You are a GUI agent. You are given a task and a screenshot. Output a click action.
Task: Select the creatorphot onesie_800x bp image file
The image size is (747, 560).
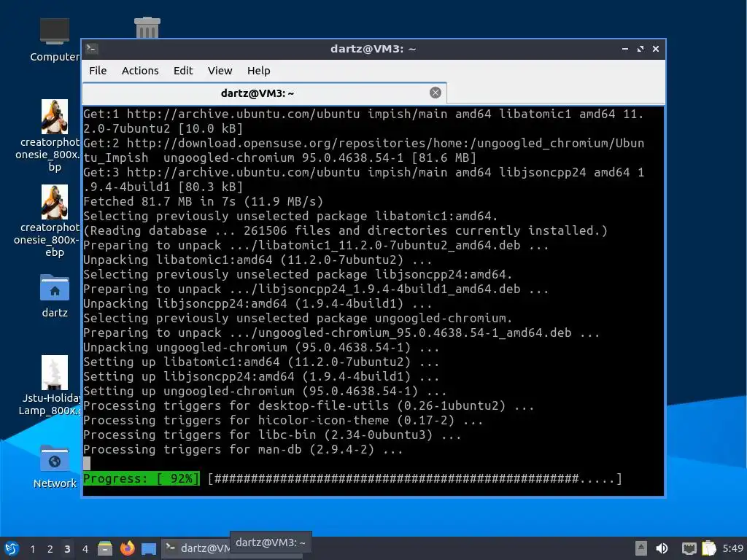(54, 136)
